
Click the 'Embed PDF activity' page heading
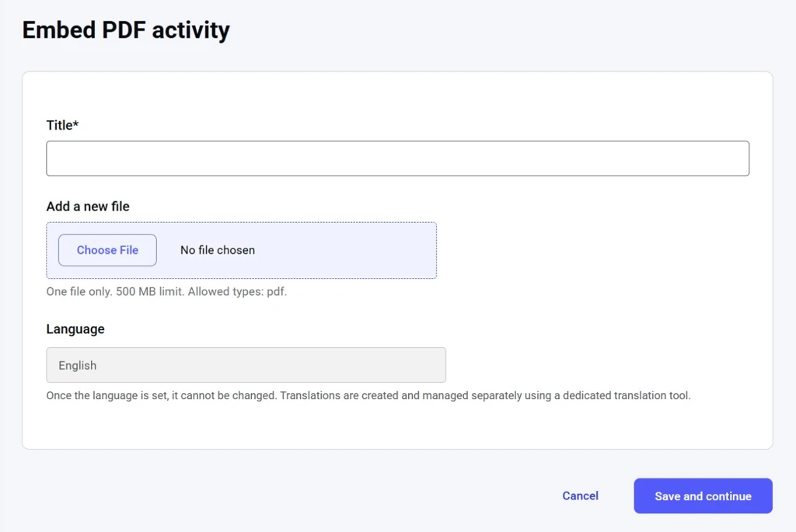coord(126,30)
